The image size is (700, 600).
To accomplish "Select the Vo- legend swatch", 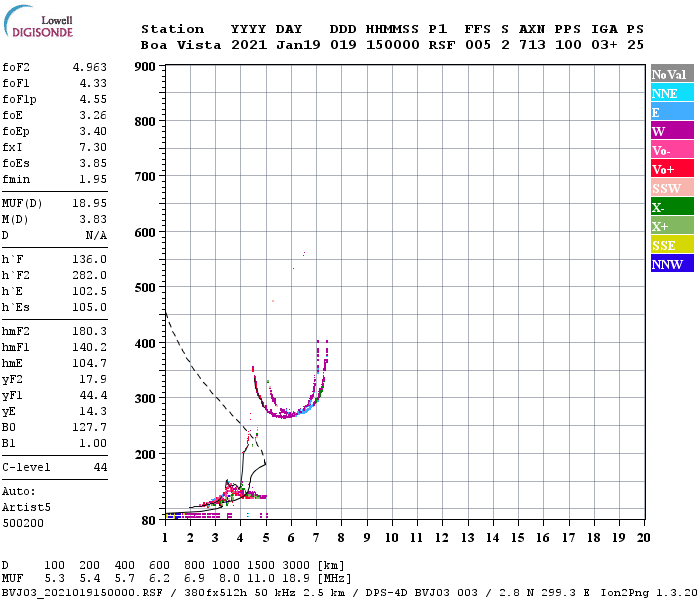I will (672, 150).
